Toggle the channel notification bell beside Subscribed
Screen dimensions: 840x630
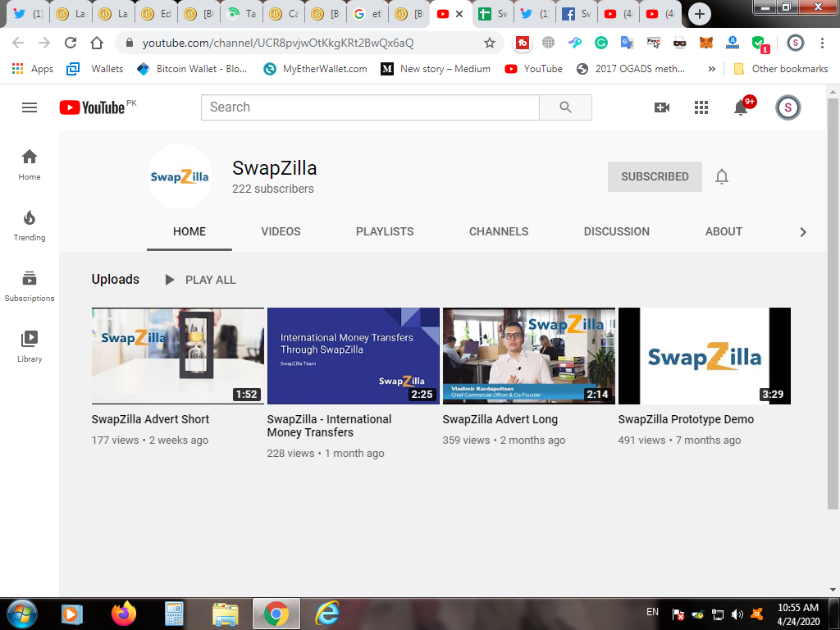pyautogui.click(x=722, y=177)
